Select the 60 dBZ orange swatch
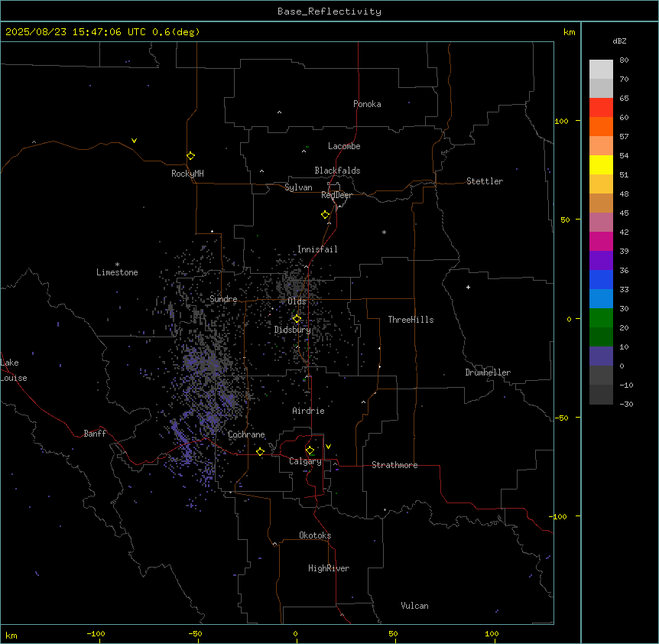This screenshot has height=644, width=659. (601, 126)
